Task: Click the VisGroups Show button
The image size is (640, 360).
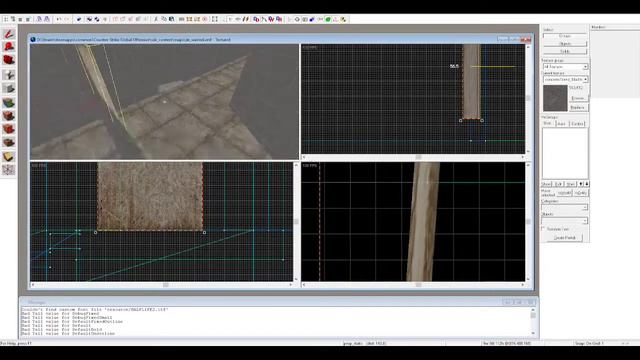Action: [x=547, y=184]
